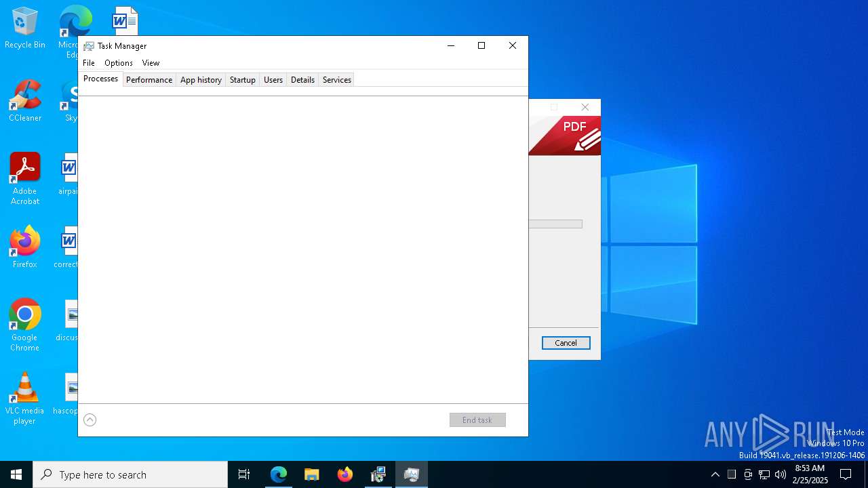868x488 pixels.
Task: Open File Explorer from the taskbar
Action: pos(312,474)
